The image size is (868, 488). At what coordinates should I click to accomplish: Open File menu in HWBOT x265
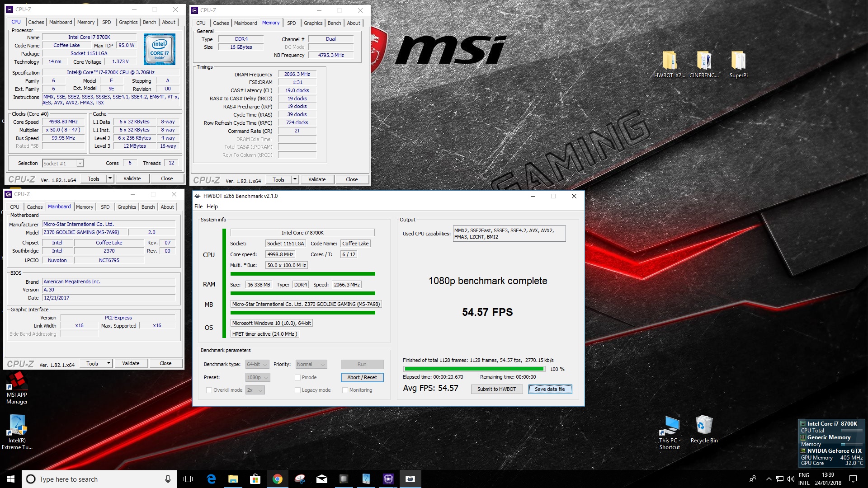tap(198, 206)
